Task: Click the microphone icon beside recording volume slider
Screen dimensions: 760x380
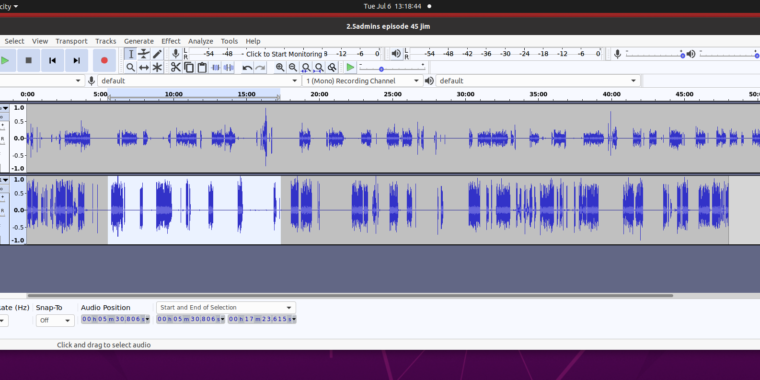Action: (618, 54)
